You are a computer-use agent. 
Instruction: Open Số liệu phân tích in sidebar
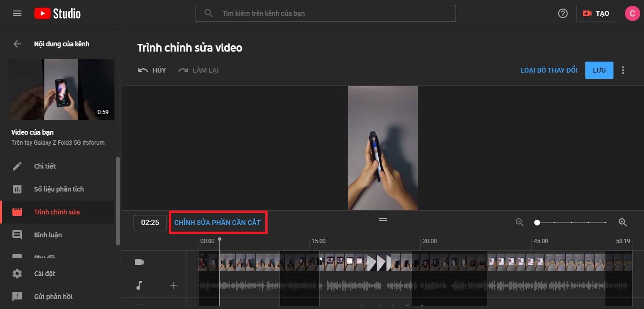tap(59, 189)
